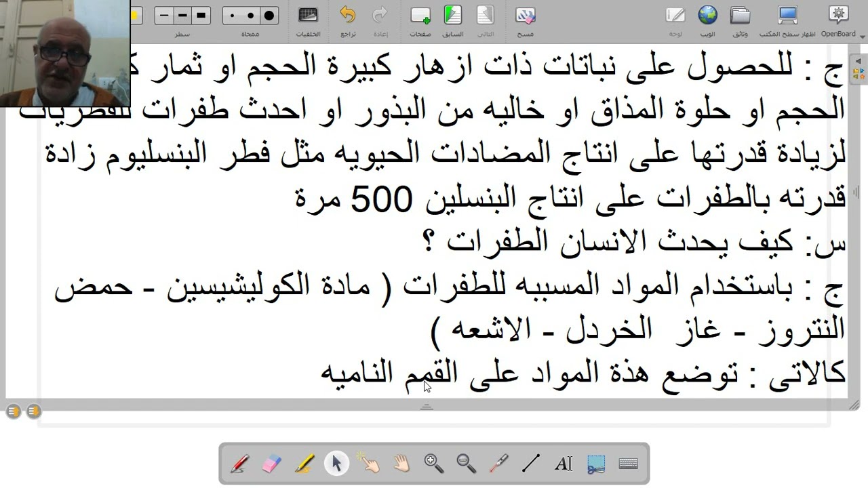The image size is (868, 488).
Task: Open الويب web browser mode
Action: (707, 20)
